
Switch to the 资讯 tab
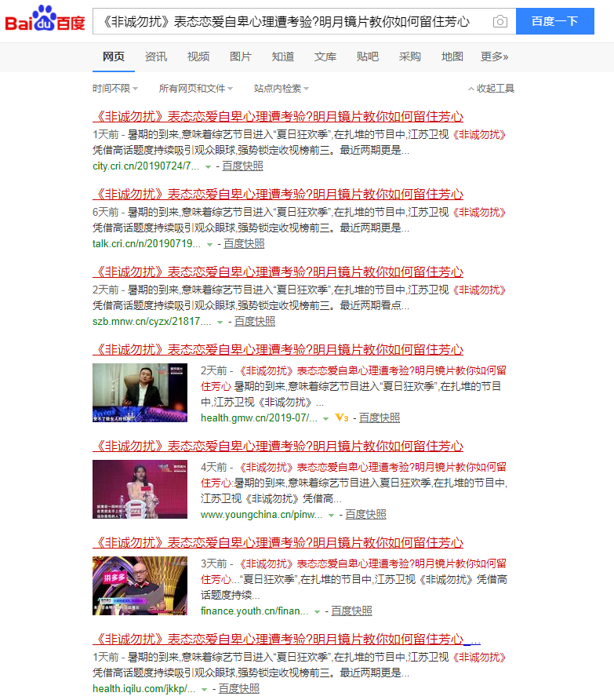156,57
